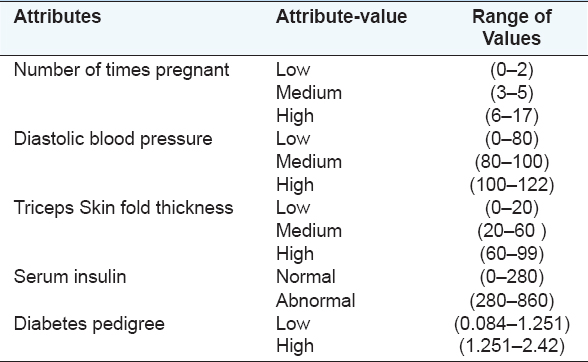Click the (1.251–2.42) range cell

coord(512,346)
